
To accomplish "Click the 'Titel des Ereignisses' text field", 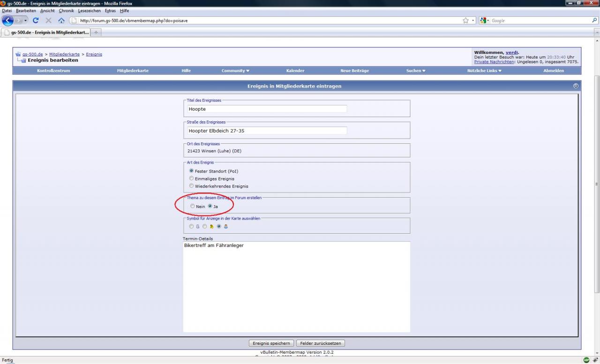I will pos(267,109).
